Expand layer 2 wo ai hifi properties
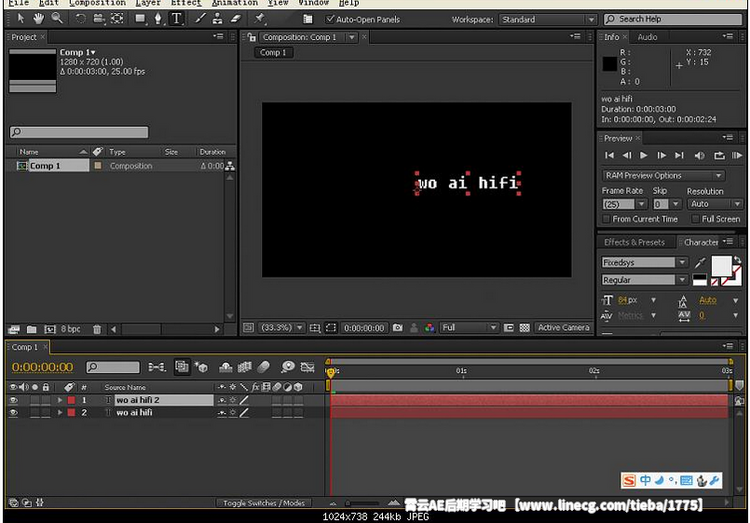This screenshot has height=523, width=750. point(60,412)
